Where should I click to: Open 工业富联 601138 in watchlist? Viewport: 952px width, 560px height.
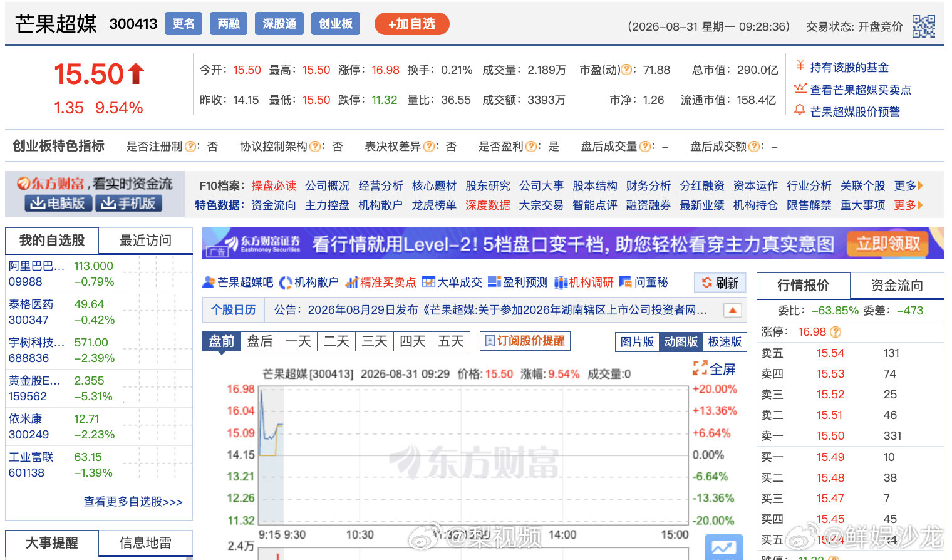(x=98, y=465)
